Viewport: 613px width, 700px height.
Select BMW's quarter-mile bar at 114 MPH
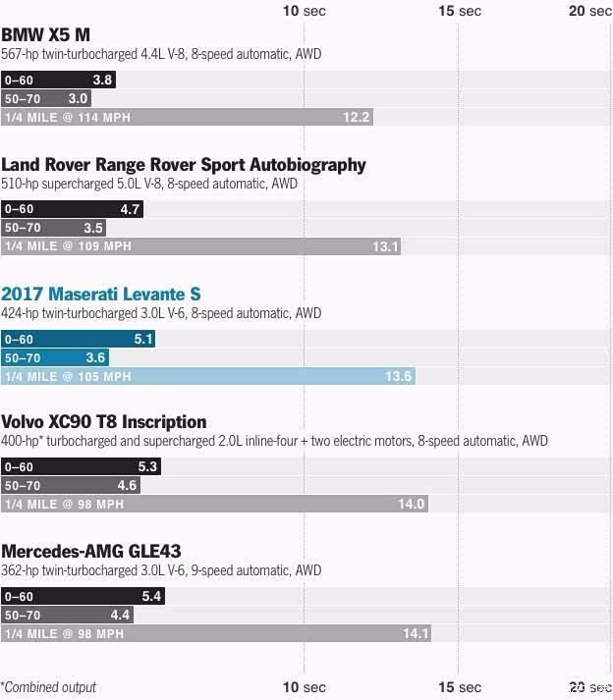tap(187, 118)
